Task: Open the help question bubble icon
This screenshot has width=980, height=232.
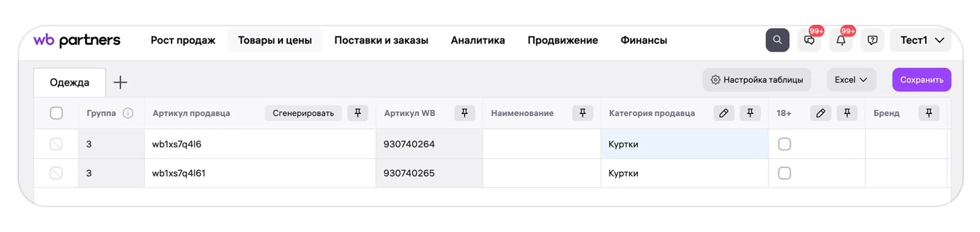Action: click(872, 40)
